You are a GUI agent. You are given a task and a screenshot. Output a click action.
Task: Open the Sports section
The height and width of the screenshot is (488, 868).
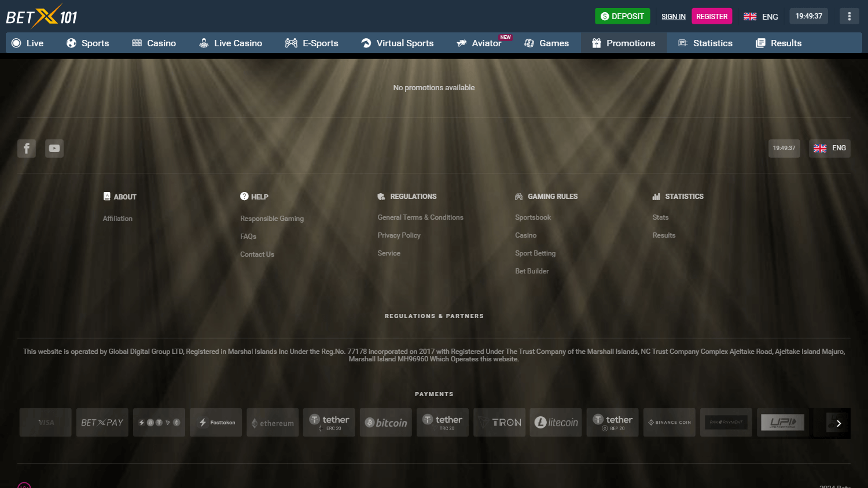pos(88,43)
